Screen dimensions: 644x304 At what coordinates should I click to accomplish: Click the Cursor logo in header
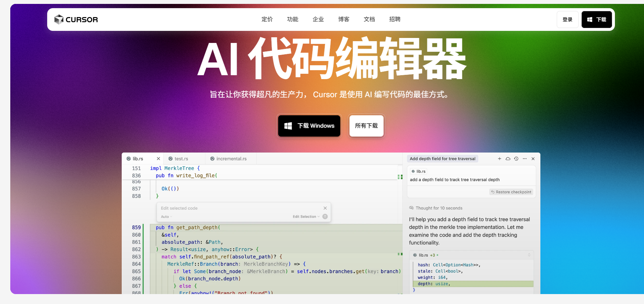[76, 20]
